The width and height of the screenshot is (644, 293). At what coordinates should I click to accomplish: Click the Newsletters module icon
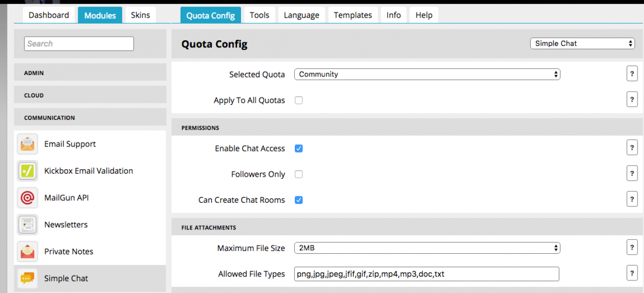pyautogui.click(x=27, y=225)
